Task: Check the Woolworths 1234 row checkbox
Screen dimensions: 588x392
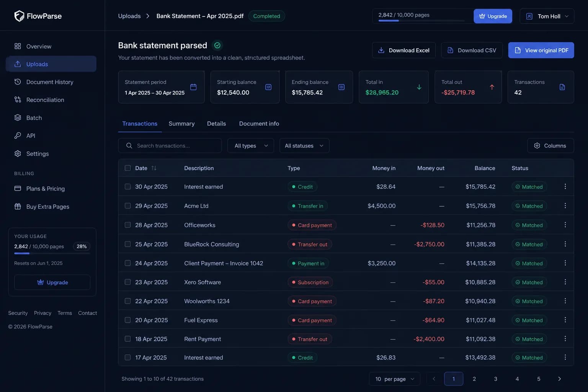Action: point(127,301)
